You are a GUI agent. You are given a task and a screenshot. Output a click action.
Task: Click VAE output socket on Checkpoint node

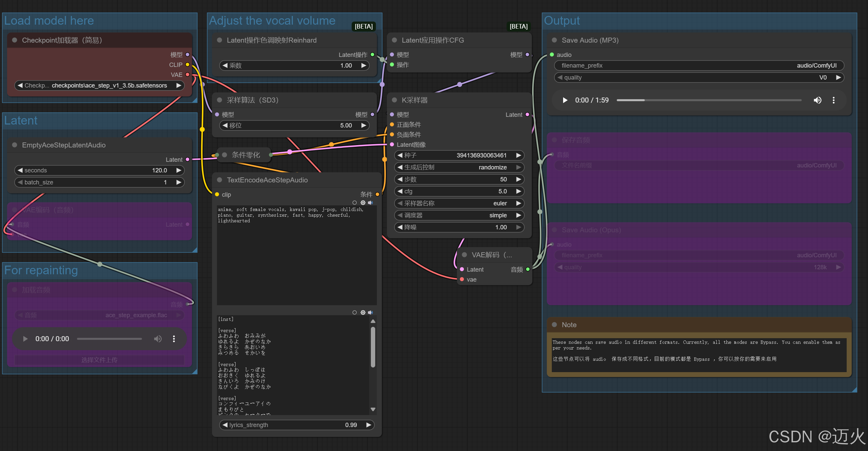coord(188,75)
